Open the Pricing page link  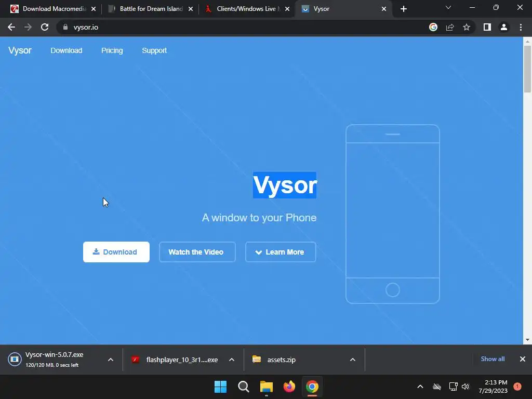112,50
